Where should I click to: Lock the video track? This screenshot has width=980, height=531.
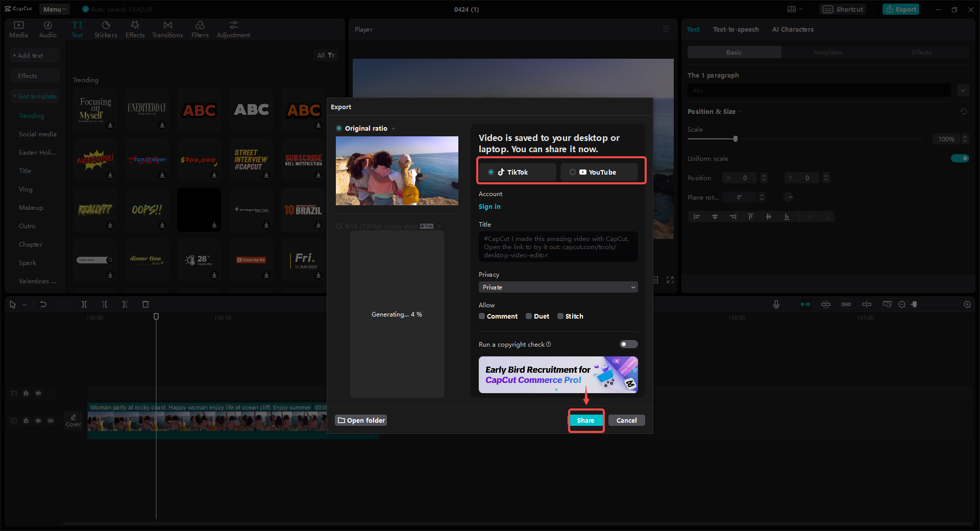26,421
